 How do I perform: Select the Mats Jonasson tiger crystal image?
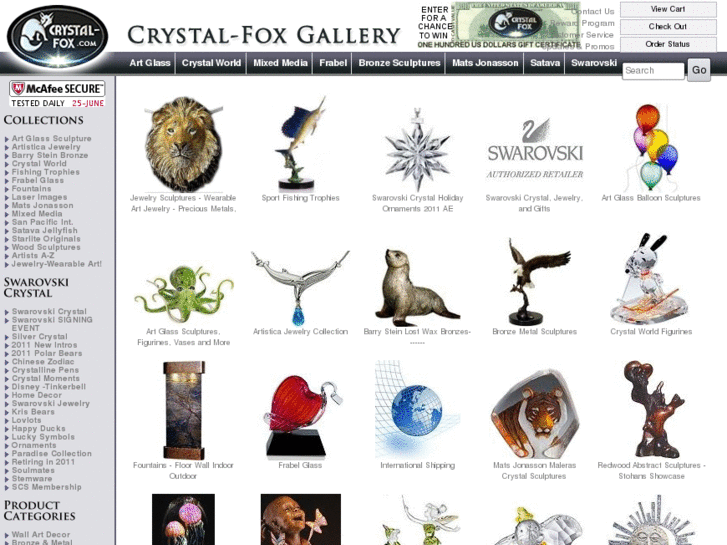535,414
